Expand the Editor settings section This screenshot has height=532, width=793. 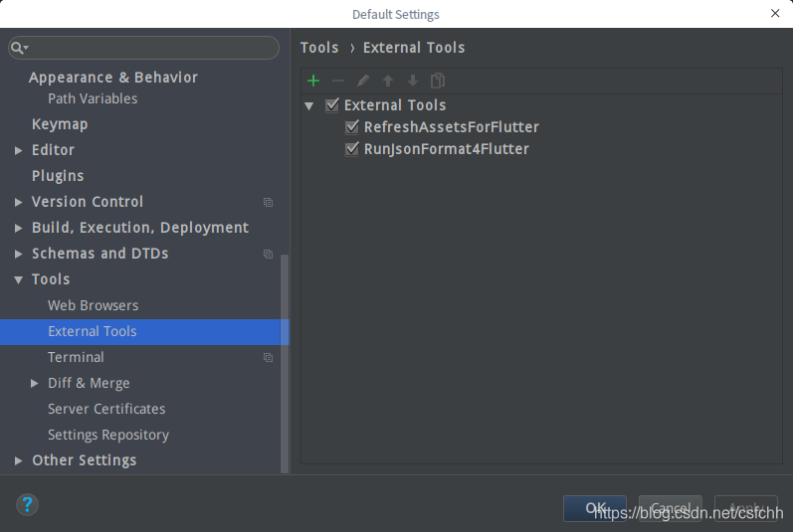pyautogui.click(x=18, y=150)
